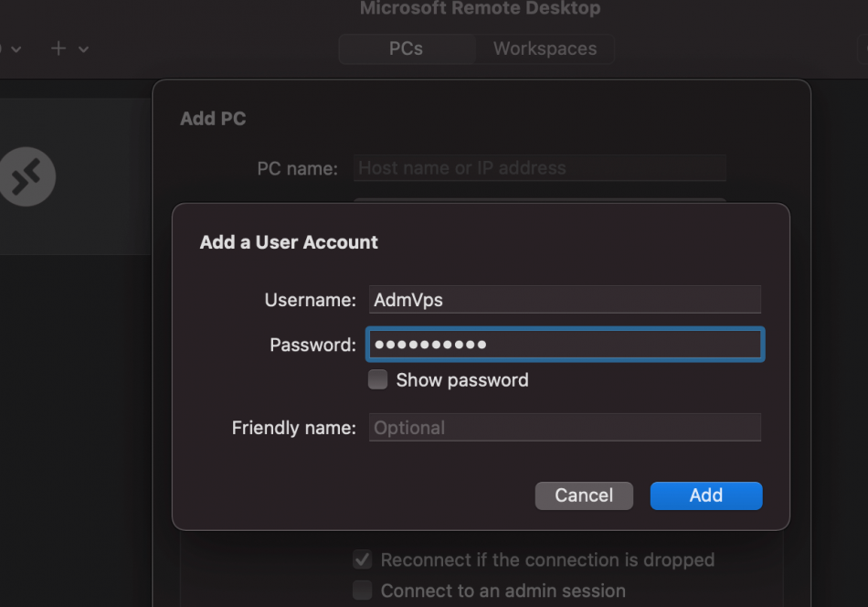Uncheck Reconnect if the connection is dropped
868x607 pixels.
pyautogui.click(x=363, y=560)
